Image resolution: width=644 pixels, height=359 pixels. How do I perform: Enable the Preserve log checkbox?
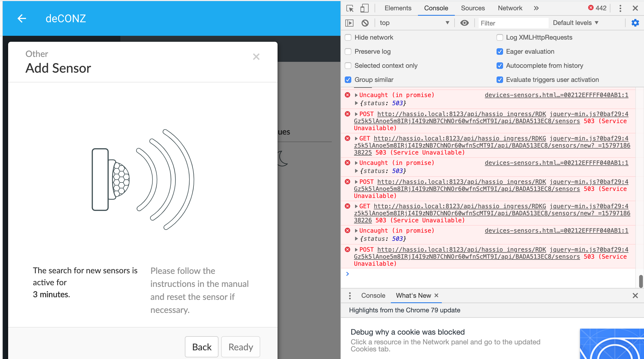348,51
